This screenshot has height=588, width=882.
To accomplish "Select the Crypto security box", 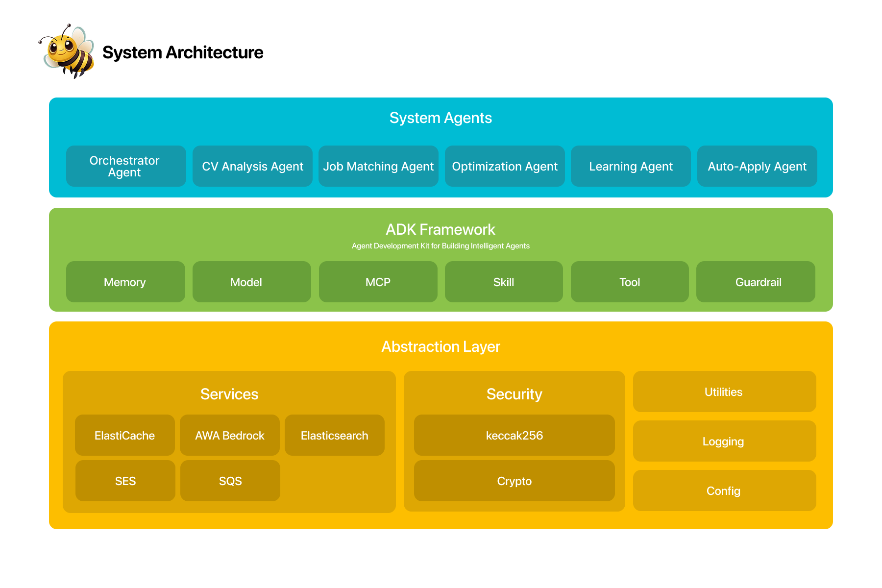I will [x=514, y=481].
